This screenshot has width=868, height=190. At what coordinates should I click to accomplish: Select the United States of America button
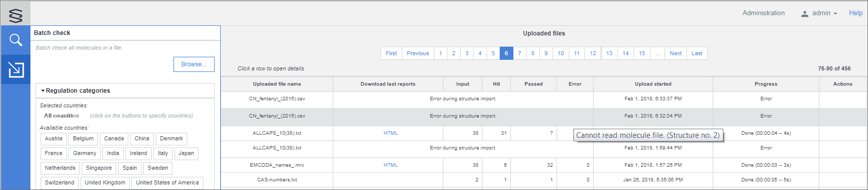pyautogui.click(x=167, y=183)
